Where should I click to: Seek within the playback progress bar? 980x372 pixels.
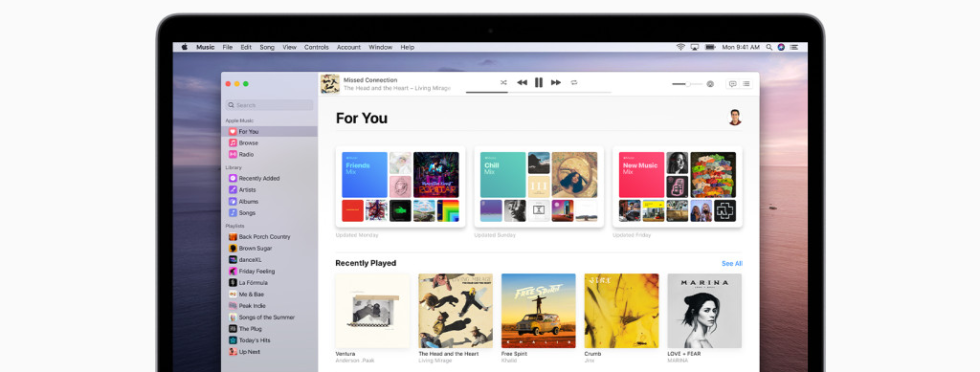pyautogui.click(x=538, y=93)
